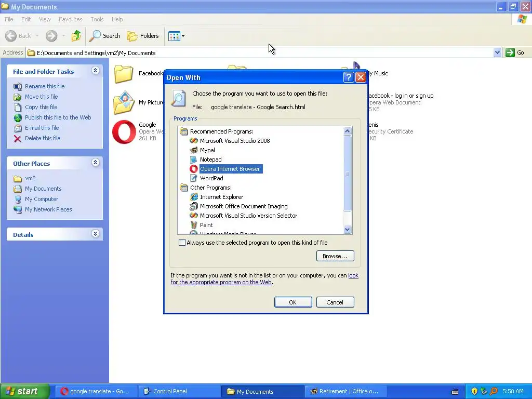Click the Forward navigation arrow
This screenshot has width=532, height=399.
point(51,36)
